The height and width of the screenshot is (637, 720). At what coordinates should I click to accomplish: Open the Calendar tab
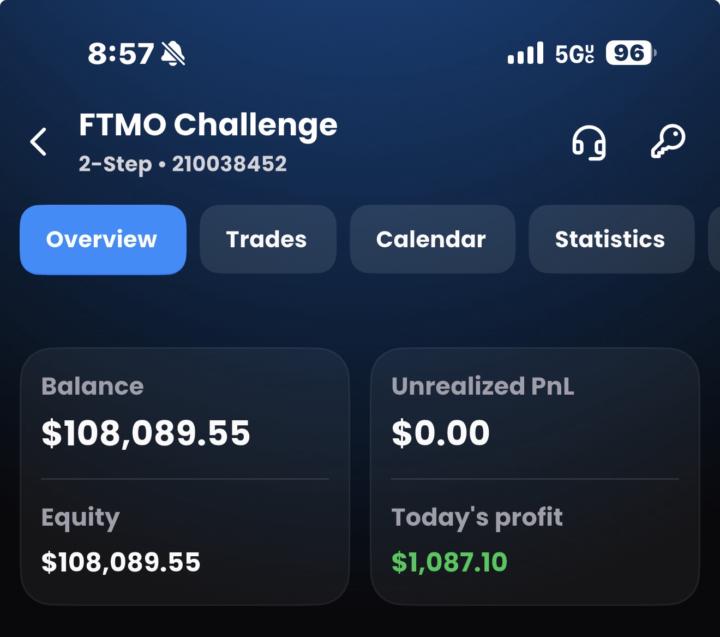click(431, 240)
